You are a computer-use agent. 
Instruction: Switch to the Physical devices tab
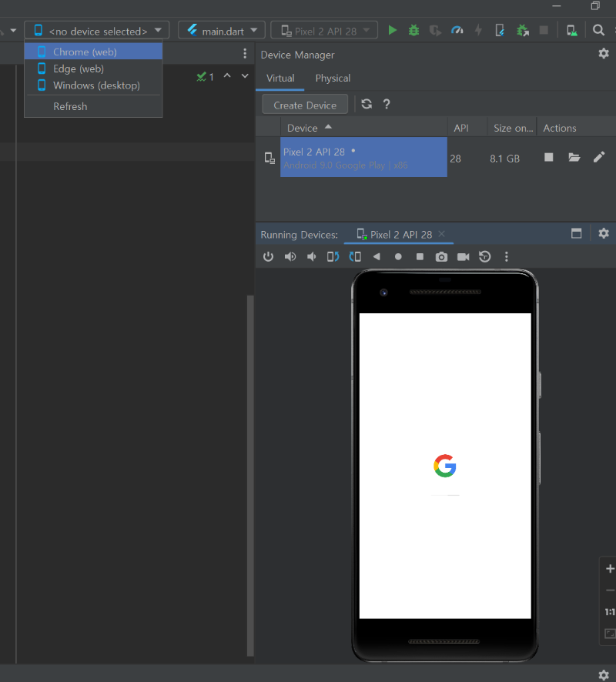[x=333, y=78]
